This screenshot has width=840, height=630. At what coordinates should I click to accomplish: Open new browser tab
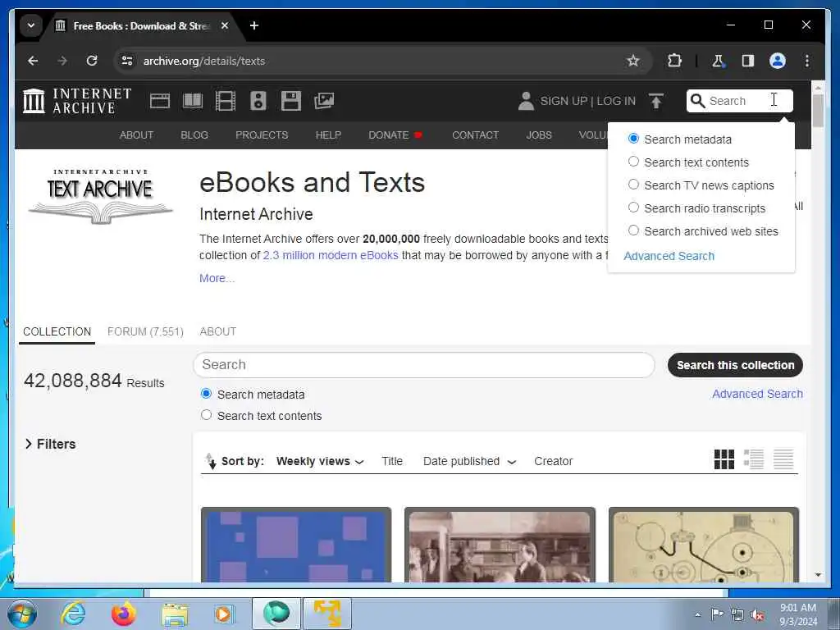[x=254, y=25]
